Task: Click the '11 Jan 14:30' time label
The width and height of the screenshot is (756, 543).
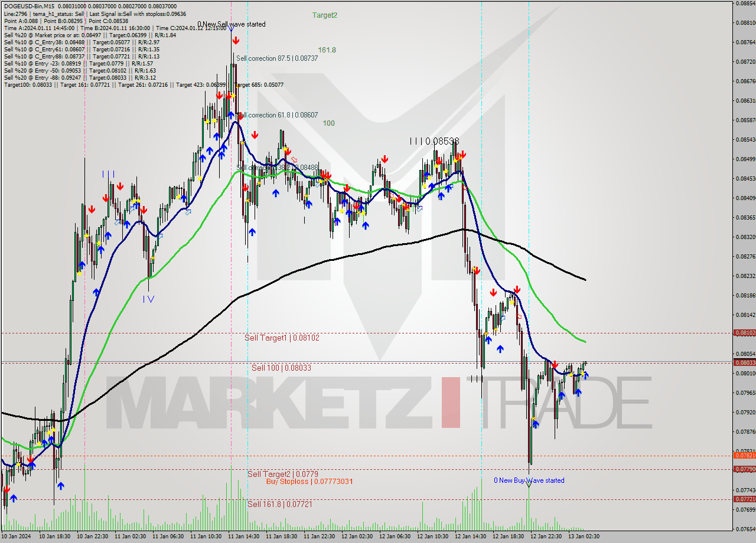Action: click(x=243, y=537)
